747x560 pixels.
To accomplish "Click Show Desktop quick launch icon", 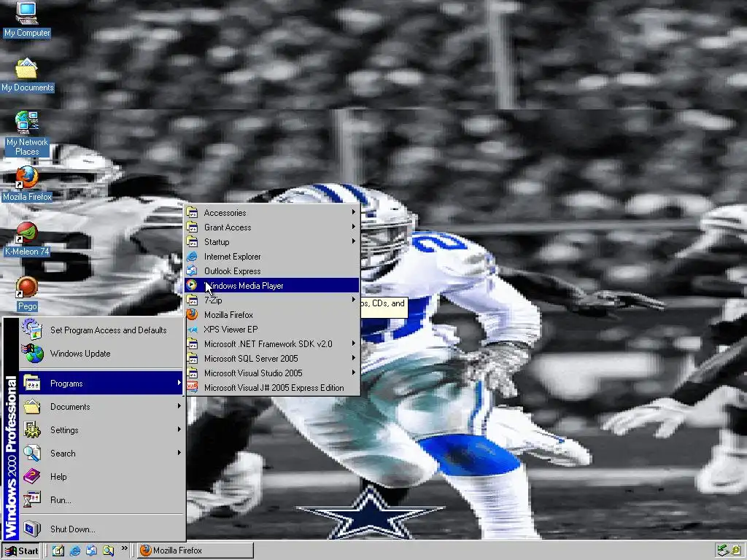I will click(58, 551).
